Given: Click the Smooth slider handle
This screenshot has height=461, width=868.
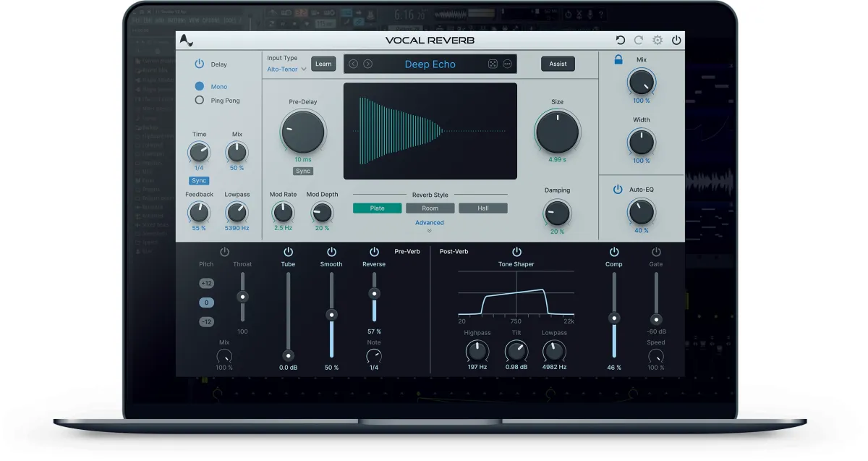Looking at the screenshot, I should (x=331, y=314).
